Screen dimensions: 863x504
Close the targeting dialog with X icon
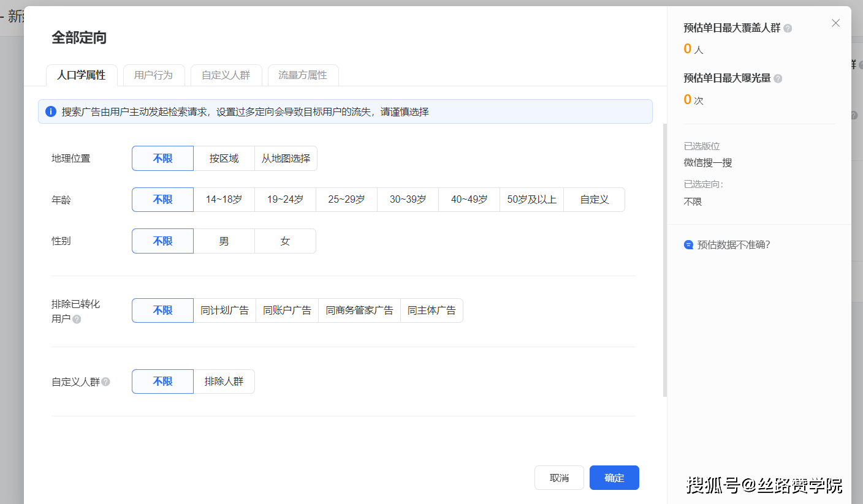pyautogui.click(x=835, y=23)
